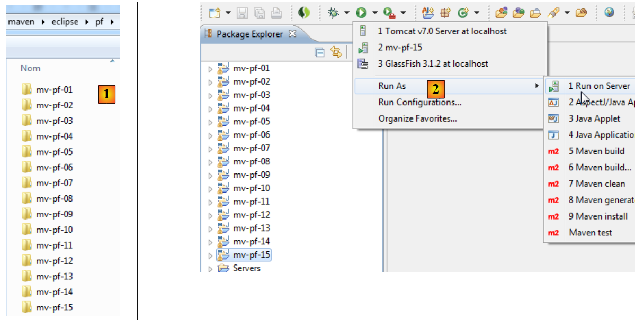Screen dimensions: 644x320
Task: Choose Maven install from Run As submenu
Action: [x=598, y=216]
